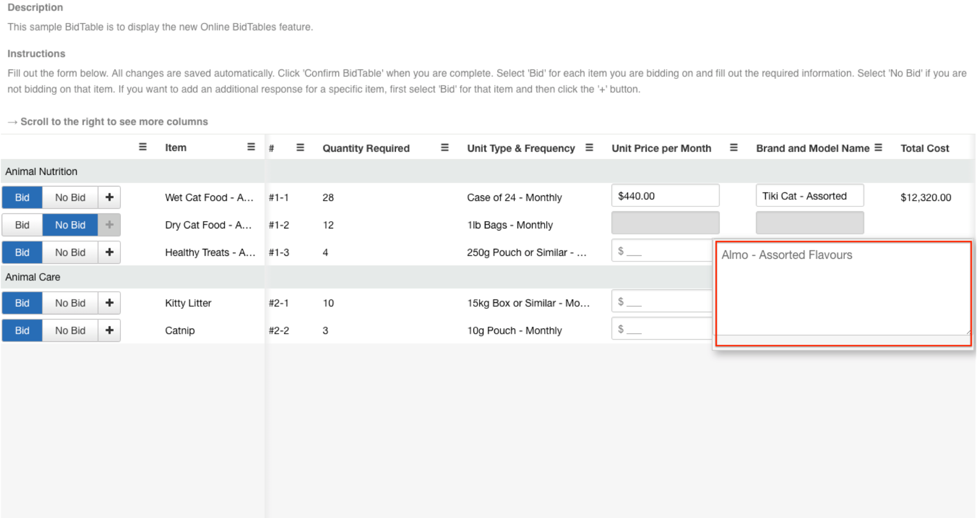The image size is (980, 518).
Task: Click the #1-1 item number cell
Action: [x=279, y=197]
